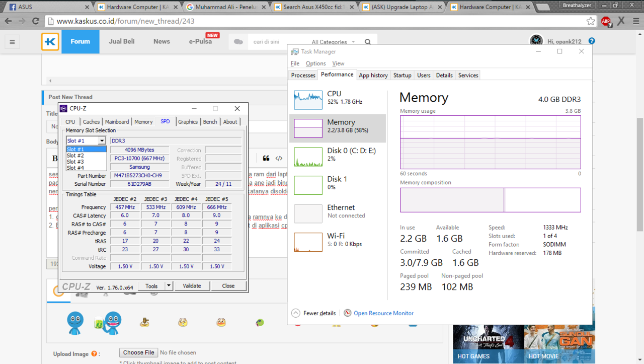Bookmark this page with the star icon
The image size is (644, 364).
tap(590, 21)
